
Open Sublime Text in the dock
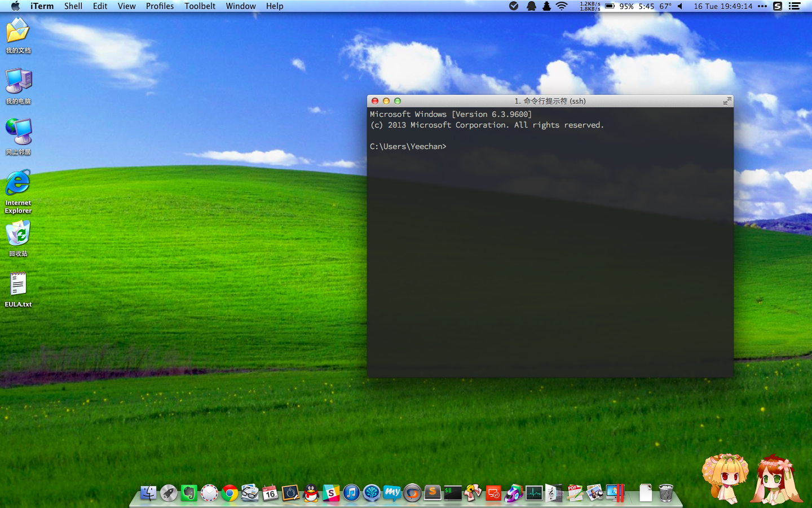tap(433, 493)
